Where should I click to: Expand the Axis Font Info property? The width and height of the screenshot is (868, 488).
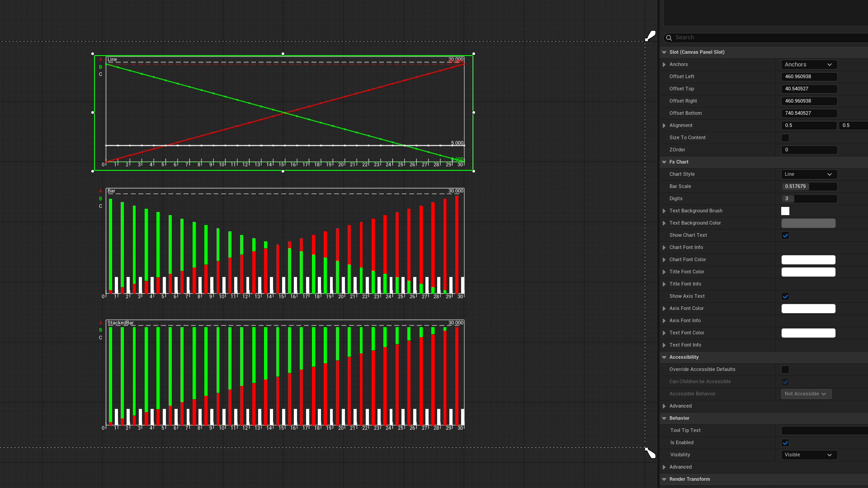[664, 321]
